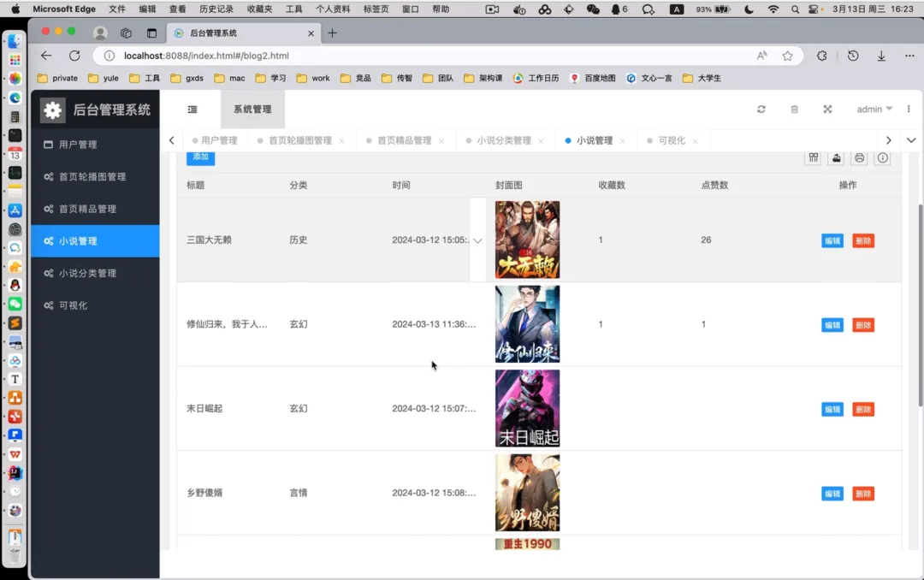Open a new browser tab with plus
924x580 pixels.
click(332, 33)
